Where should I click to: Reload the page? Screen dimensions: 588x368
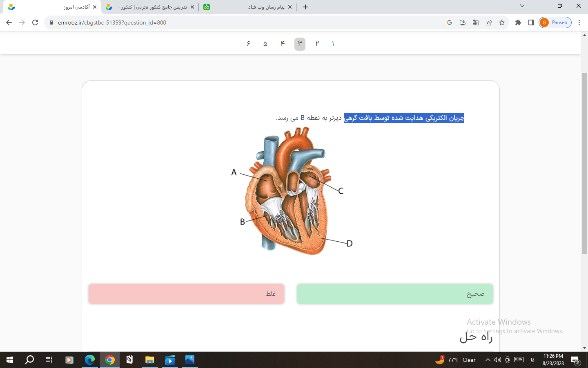(35, 22)
